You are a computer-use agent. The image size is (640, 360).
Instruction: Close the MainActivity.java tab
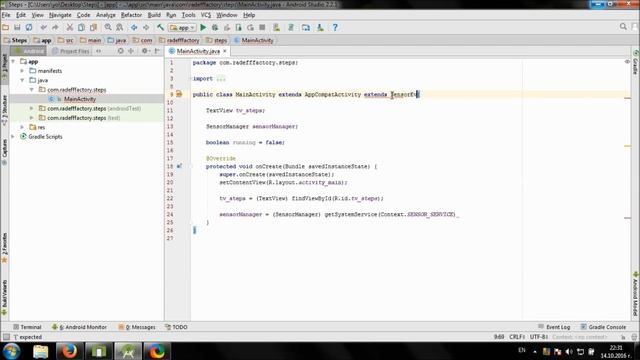click(x=224, y=51)
